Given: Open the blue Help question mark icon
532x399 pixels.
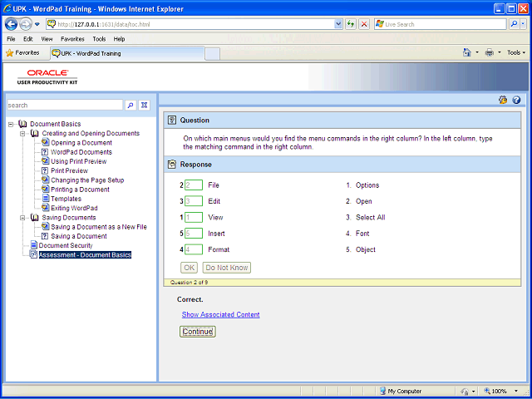Looking at the screenshot, I should (x=516, y=100).
